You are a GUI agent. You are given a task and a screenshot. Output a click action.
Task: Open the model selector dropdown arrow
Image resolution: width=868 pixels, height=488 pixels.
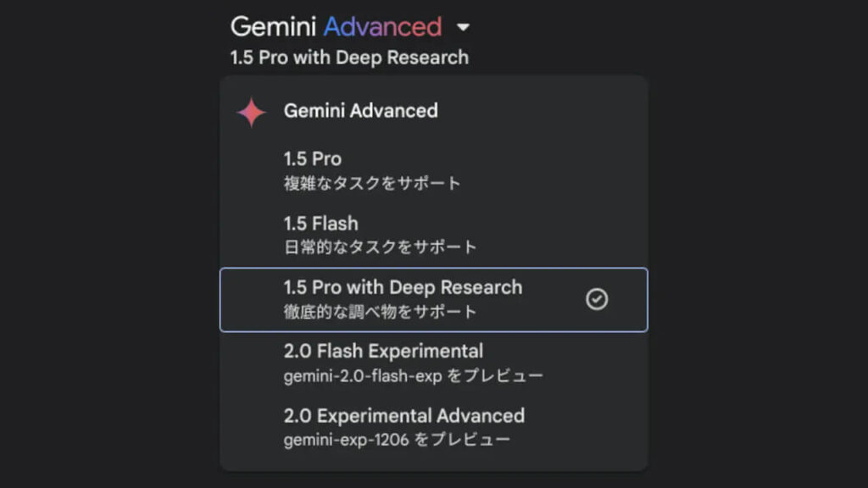(462, 26)
